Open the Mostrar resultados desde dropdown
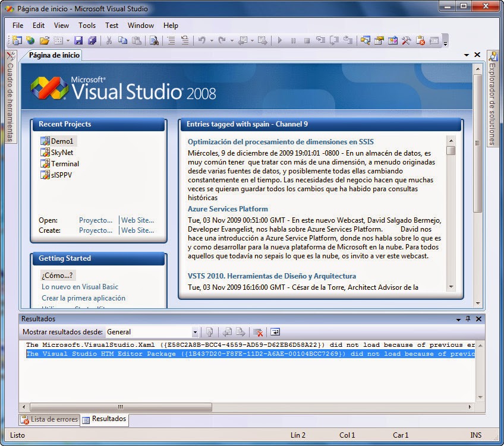Image resolution: width=504 pixels, height=446 pixels. pos(195,332)
